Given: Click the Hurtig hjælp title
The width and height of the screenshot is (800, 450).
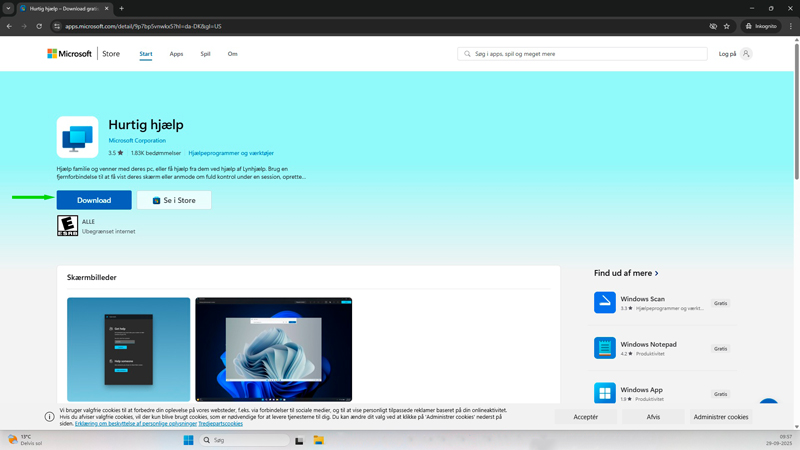Looking at the screenshot, I should tap(146, 124).
